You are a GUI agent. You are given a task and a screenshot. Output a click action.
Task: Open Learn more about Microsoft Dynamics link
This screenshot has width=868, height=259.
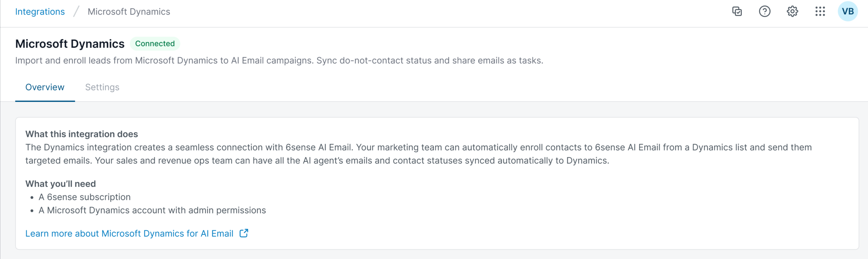coord(129,234)
